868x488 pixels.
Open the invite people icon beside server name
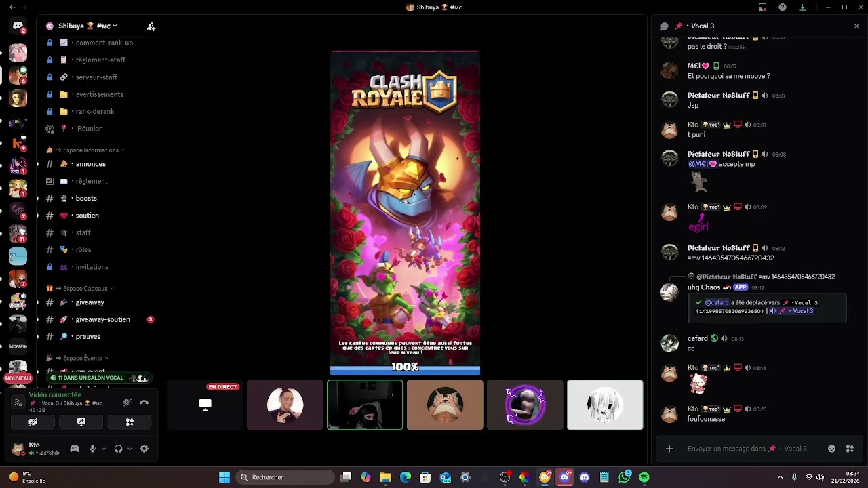click(x=151, y=26)
